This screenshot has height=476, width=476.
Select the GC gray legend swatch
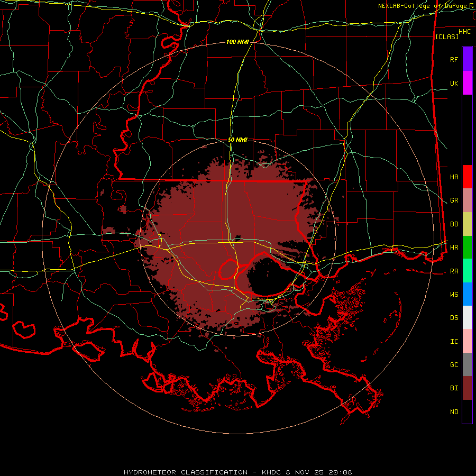tap(467, 364)
